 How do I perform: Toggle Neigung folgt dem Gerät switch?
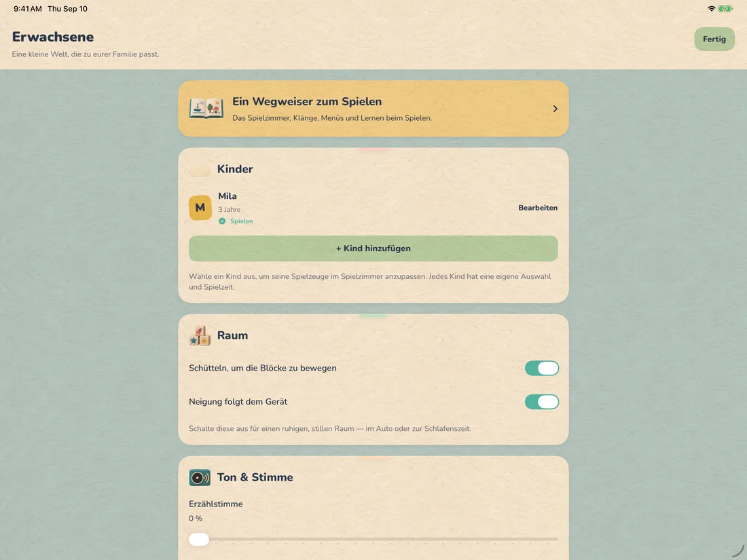click(x=542, y=402)
